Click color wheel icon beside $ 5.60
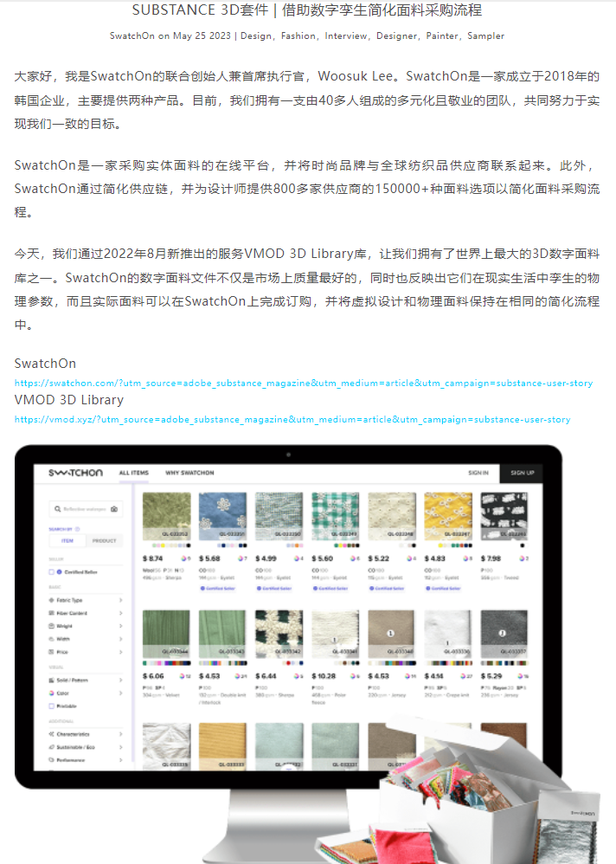 click(x=353, y=558)
